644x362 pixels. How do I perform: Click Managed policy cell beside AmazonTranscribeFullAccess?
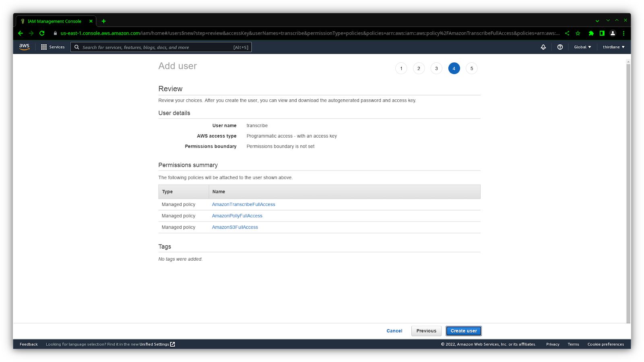click(179, 204)
